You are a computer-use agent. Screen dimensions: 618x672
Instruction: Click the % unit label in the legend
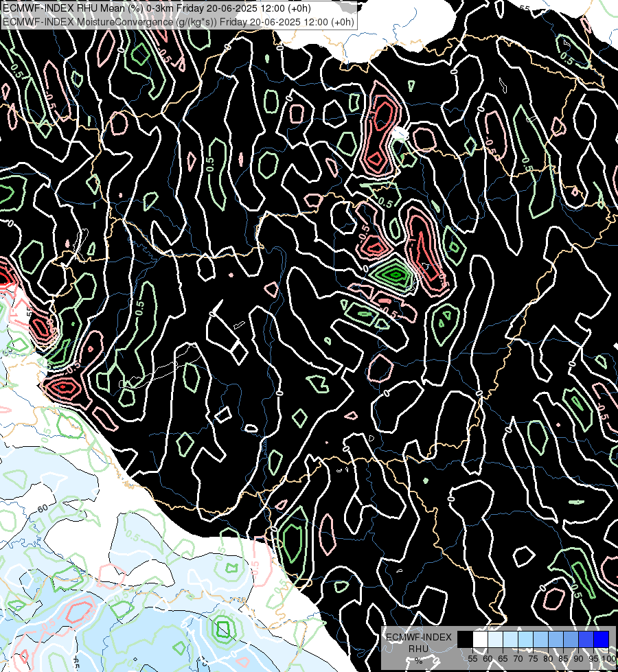click(x=418, y=661)
